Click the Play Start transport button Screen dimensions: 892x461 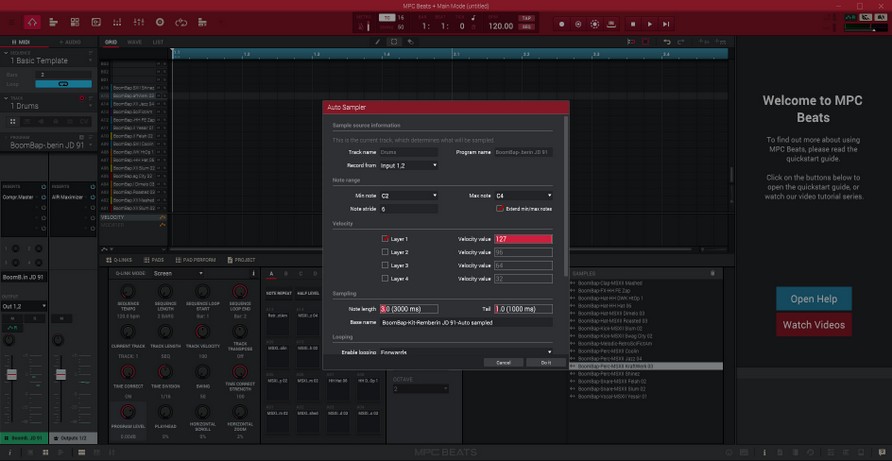tap(666, 24)
